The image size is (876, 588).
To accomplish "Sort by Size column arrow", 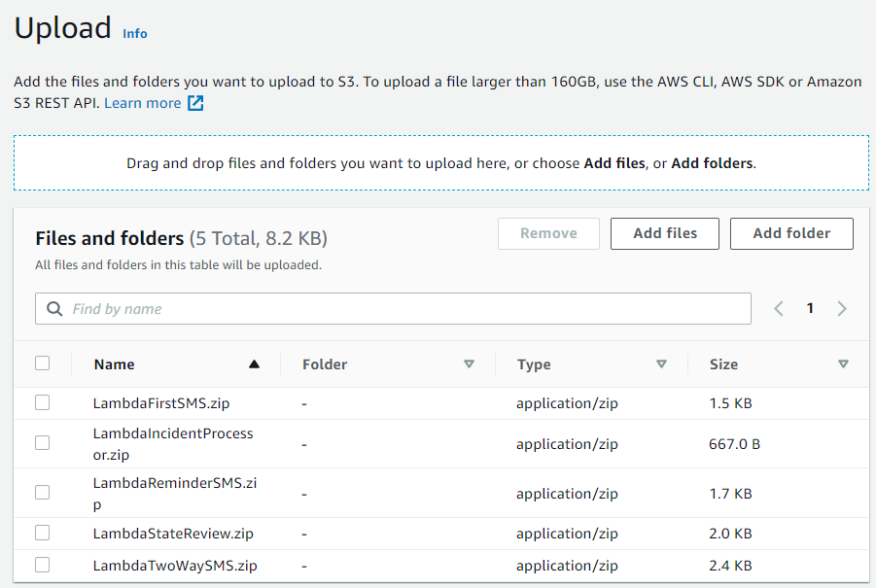I will (843, 364).
